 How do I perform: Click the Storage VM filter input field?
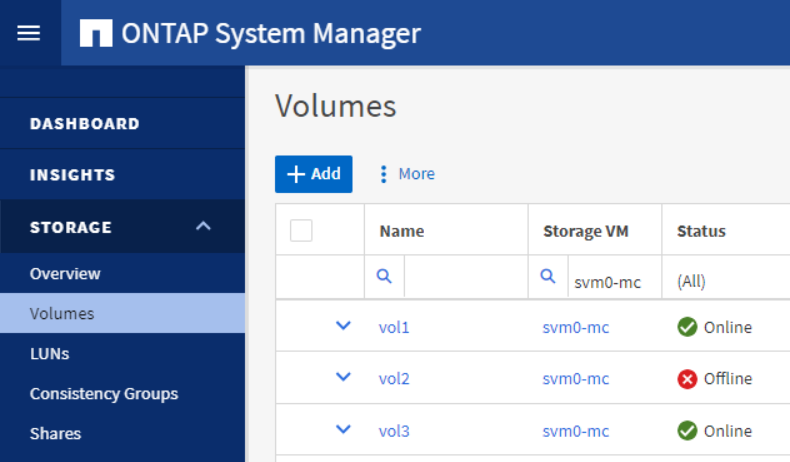pyautogui.click(x=608, y=282)
